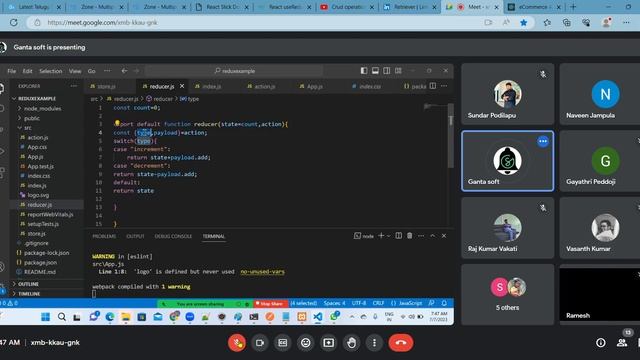This screenshot has width=640, height=360.
Task: Open App.css in the explorer
Action: tap(37, 147)
